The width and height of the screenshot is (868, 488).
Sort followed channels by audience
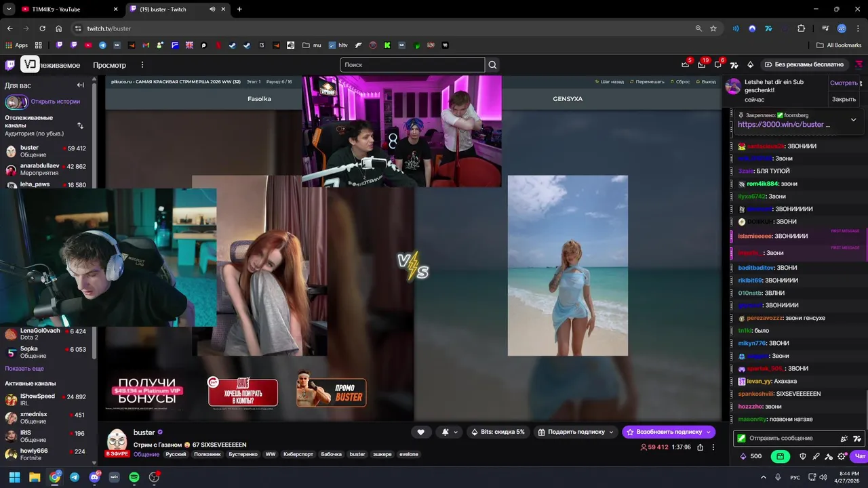[x=80, y=125]
